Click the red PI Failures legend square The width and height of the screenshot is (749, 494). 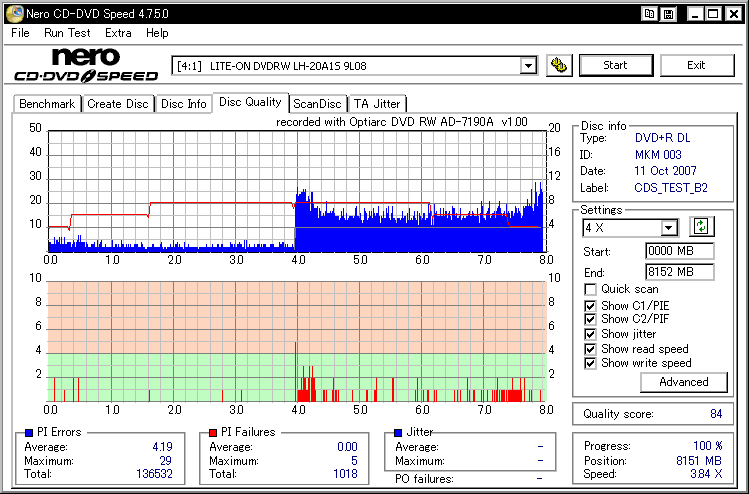[x=213, y=433]
